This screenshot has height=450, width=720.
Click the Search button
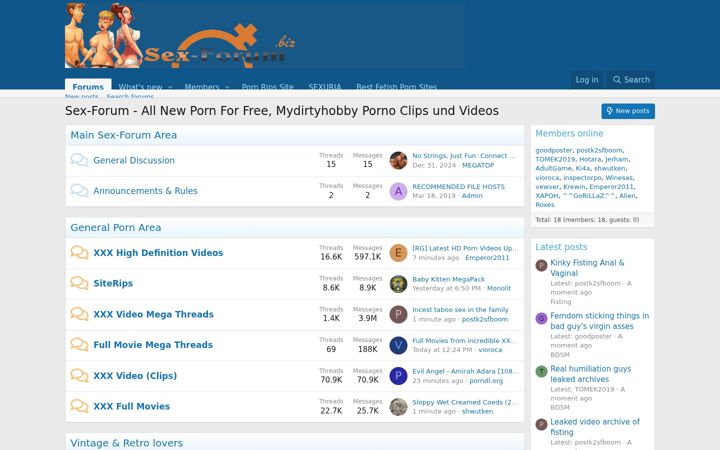tap(631, 80)
